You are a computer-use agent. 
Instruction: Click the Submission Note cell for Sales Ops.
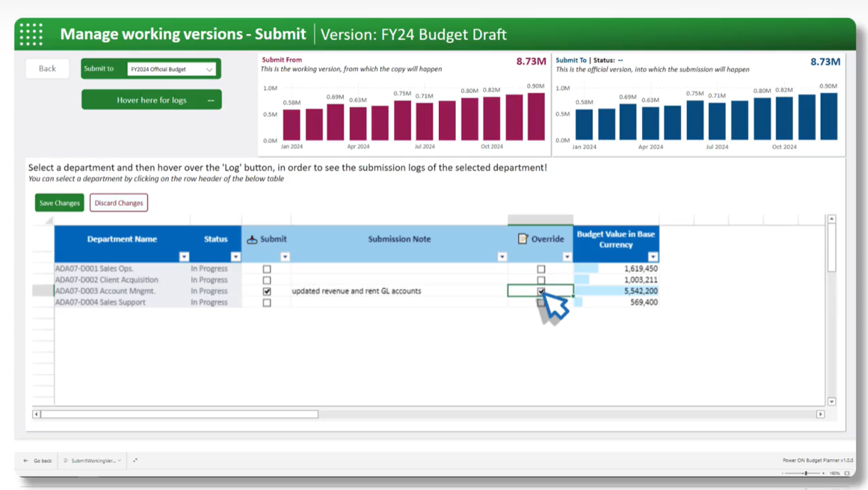[x=398, y=269]
